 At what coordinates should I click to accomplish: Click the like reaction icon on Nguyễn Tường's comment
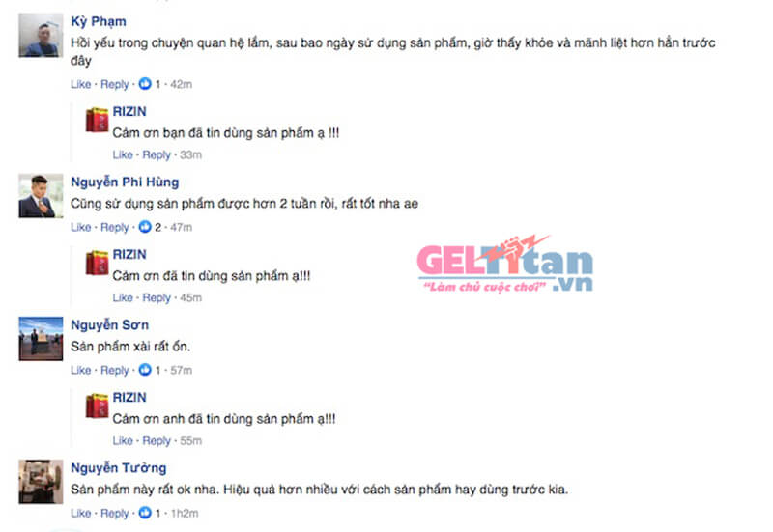tap(145, 513)
